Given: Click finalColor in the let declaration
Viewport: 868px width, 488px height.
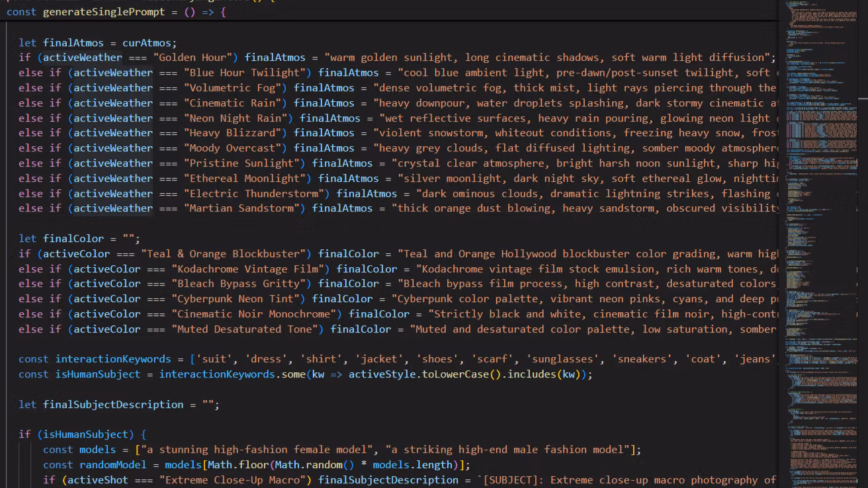Looking at the screenshot, I should pyautogui.click(x=73, y=239).
